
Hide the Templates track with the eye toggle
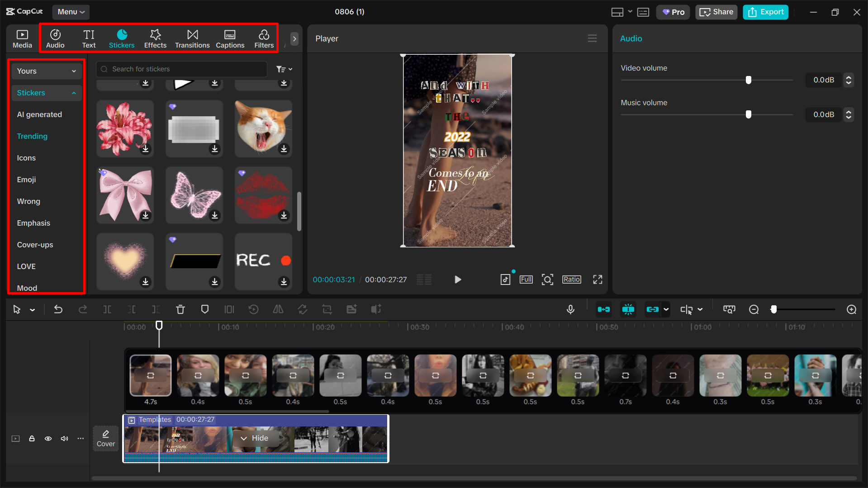48,438
